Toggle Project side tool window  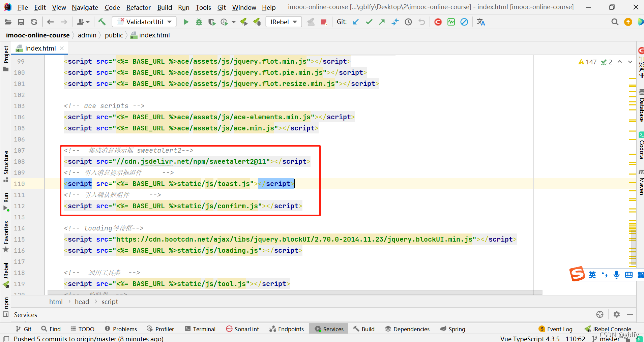6,58
